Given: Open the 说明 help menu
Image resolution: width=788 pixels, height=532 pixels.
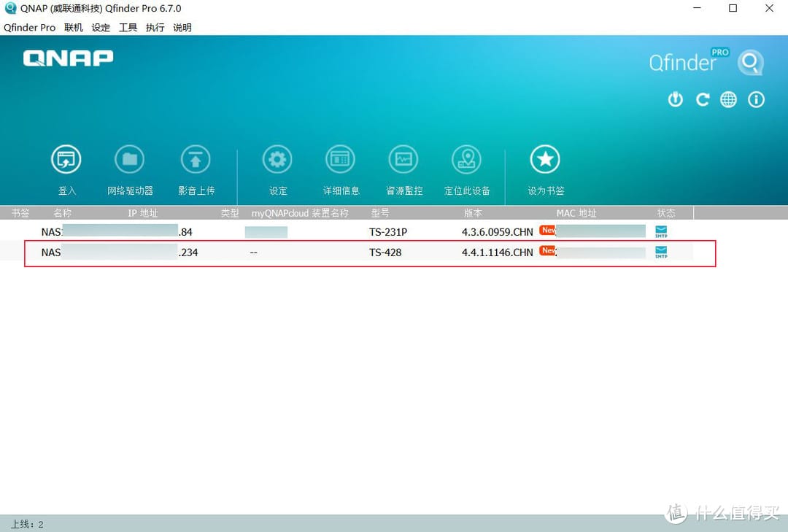Looking at the screenshot, I should coord(182,28).
